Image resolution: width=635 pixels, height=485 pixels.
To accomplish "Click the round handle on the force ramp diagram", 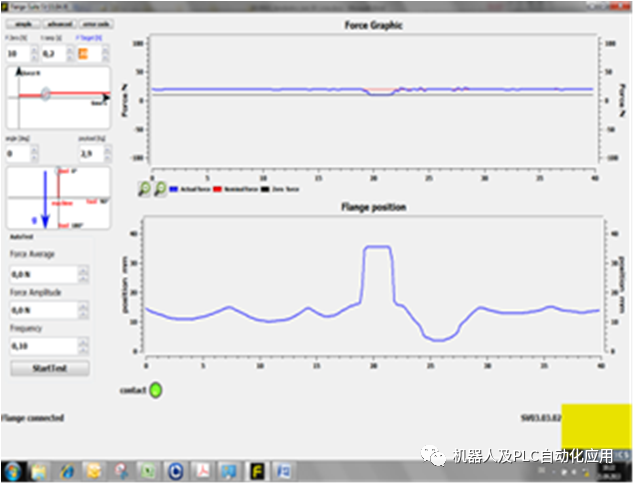I will pos(46,94).
